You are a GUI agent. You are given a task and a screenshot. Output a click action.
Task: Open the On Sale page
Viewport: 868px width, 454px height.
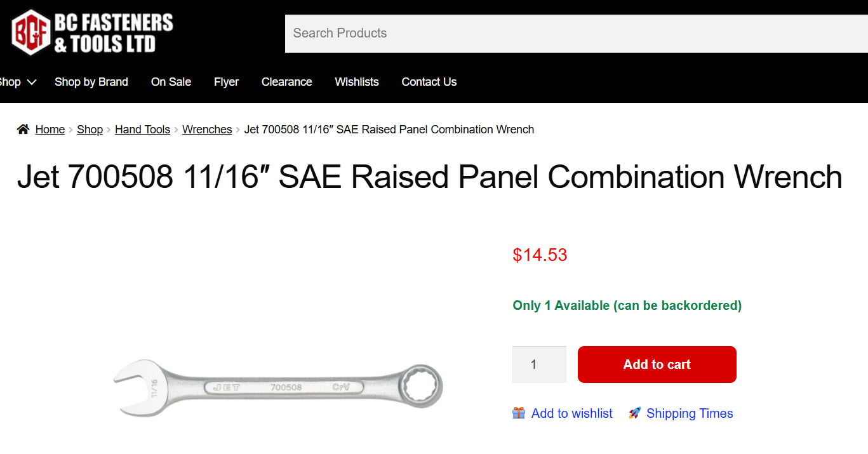click(171, 82)
